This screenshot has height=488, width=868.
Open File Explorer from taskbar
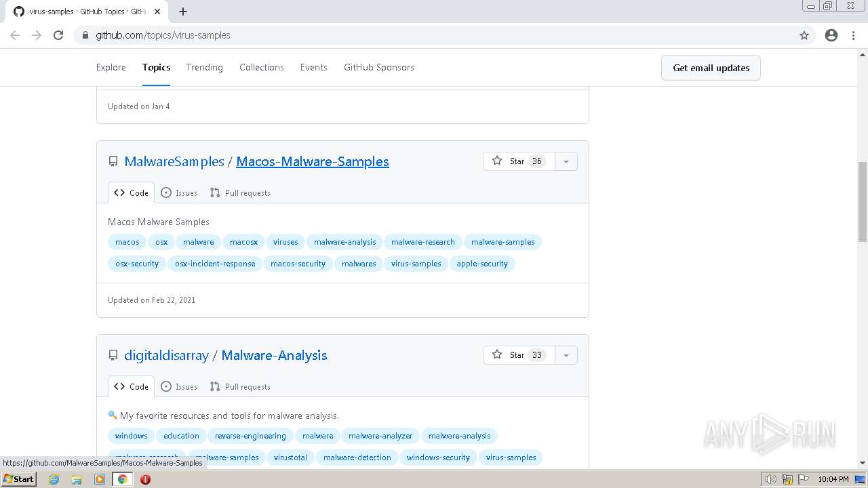point(77,479)
